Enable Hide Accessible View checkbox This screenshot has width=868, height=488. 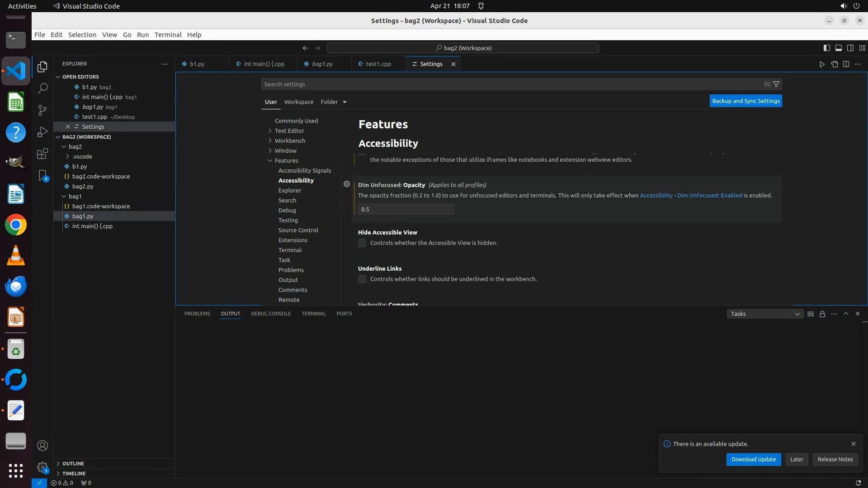[362, 243]
